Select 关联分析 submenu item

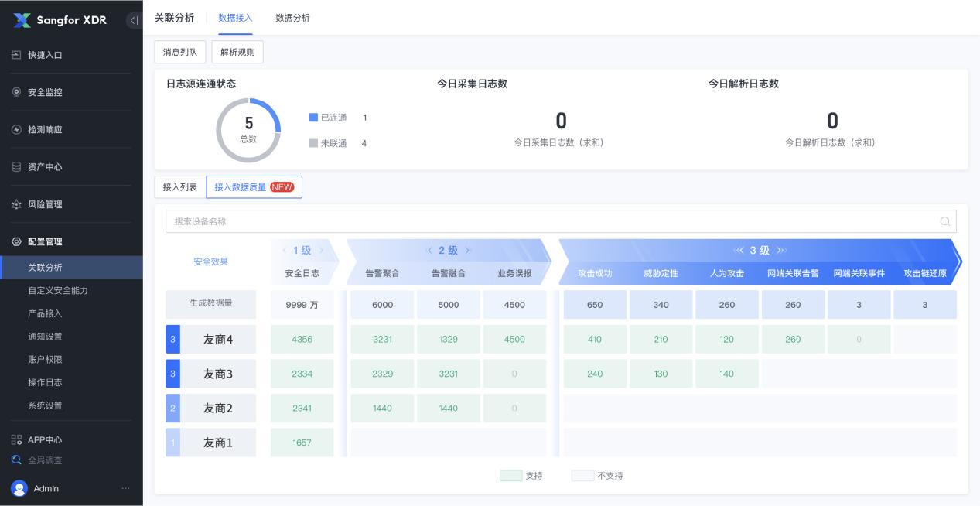click(x=71, y=267)
